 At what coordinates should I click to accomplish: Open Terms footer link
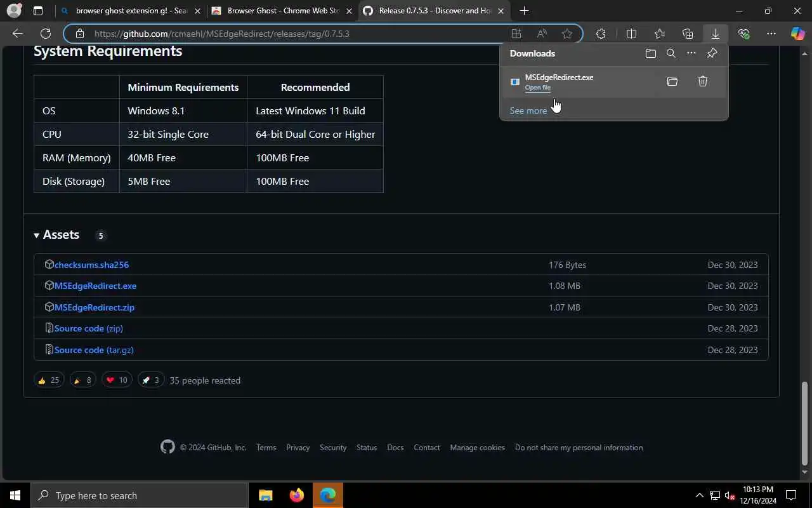(266, 448)
